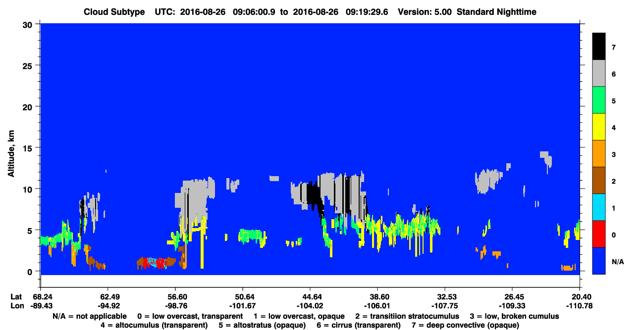Click longitude value -101.67

[x=242, y=306]
